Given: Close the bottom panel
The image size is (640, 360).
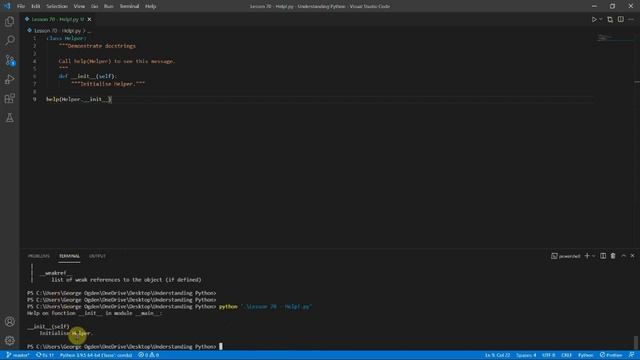Looking at the screenshot, I should pyautogui.click(x=633, y=256).
